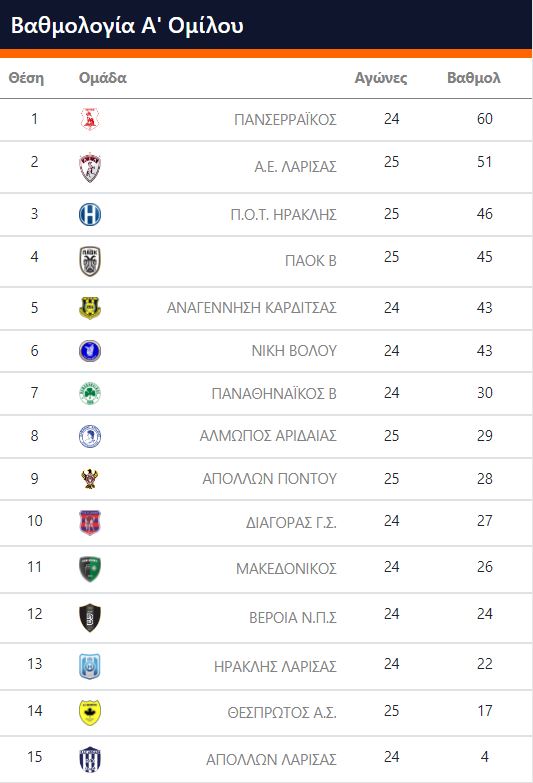Open the ΑΝΑΓΕΝΝΗΣΗ ΚΑΡΔΙΤΣΑΣ yellow crest
This screenshot has width=533, height=783.
click(90, 308)
